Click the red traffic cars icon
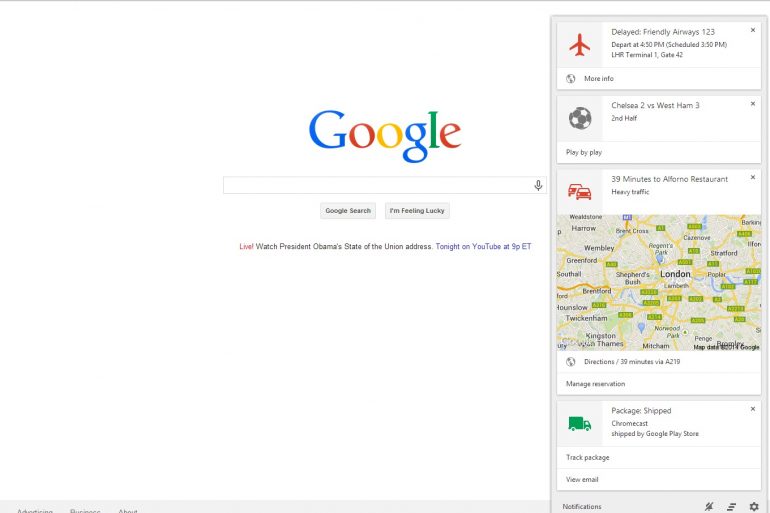Screen dimensions: 770x513 click(579, 192)
